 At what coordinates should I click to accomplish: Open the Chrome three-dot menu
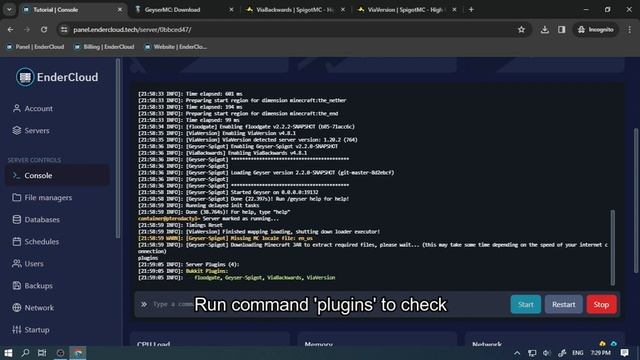[629, 29]
